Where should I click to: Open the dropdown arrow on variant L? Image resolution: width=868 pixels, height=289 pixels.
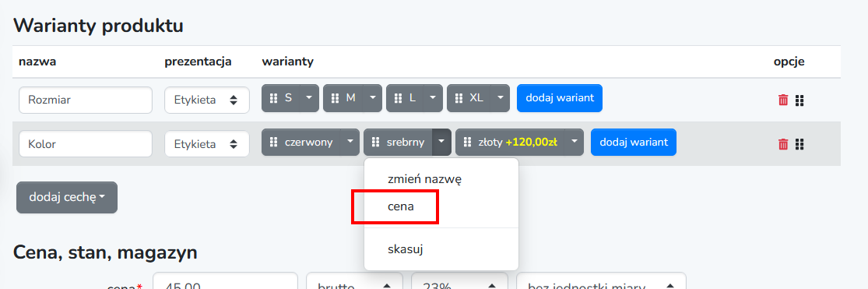[x=433, y=98]
